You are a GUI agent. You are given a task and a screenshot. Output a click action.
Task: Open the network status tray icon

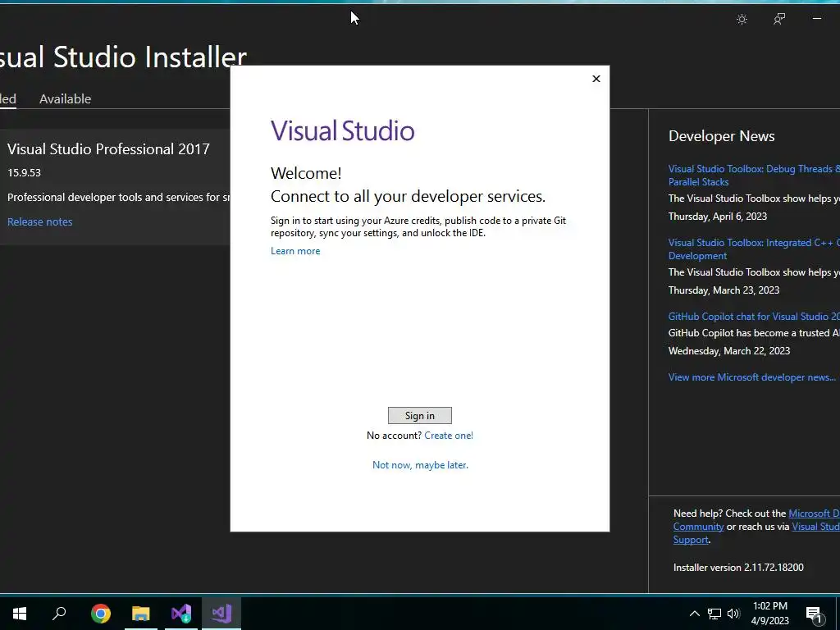pyautogui.click(x=714, y=614)
